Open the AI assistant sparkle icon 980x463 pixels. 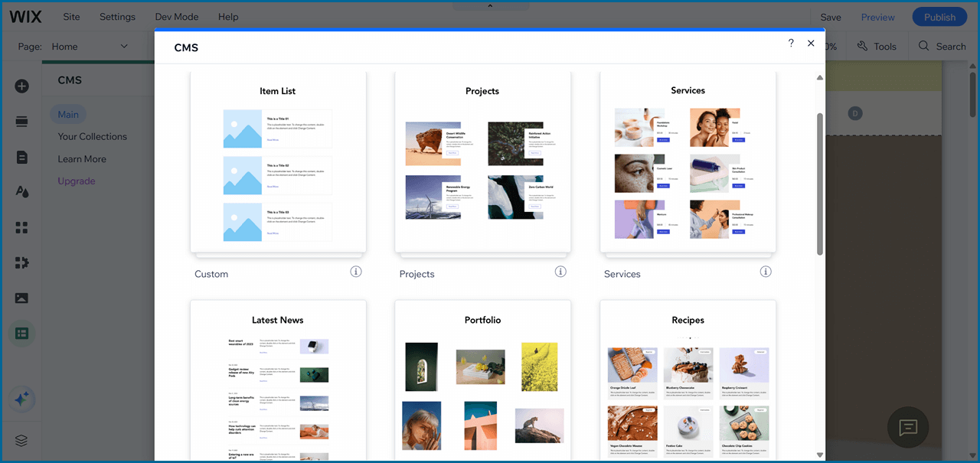coord(21,399)
